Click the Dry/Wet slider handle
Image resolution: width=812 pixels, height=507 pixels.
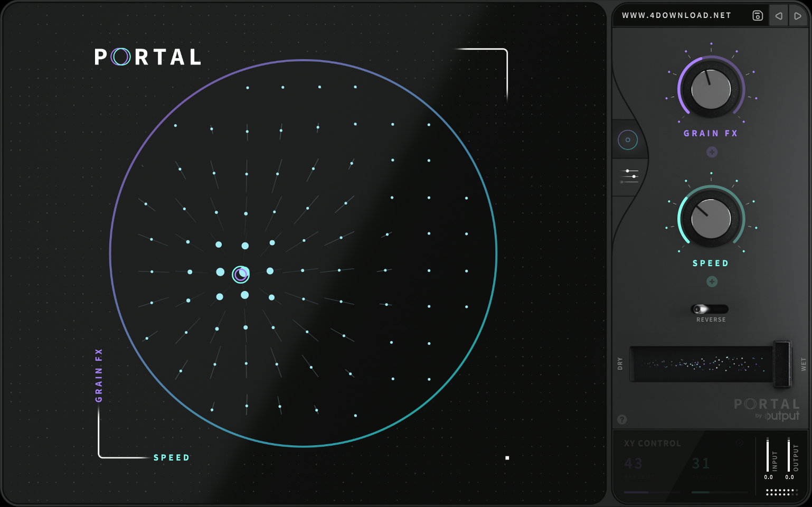pyautogui.click(x=782, y=364)
